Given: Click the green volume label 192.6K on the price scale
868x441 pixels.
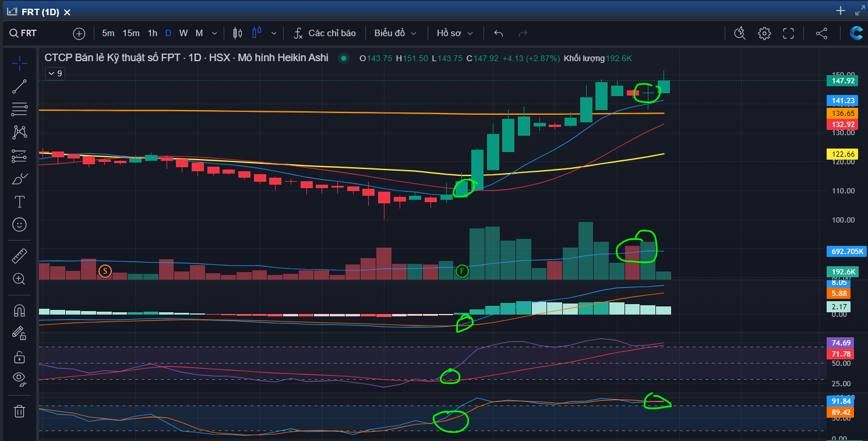Looking at the screenshot, I should coord(843,271).
